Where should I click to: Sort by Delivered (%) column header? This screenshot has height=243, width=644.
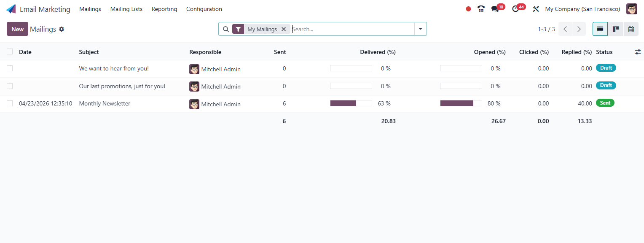pos(378,52)
